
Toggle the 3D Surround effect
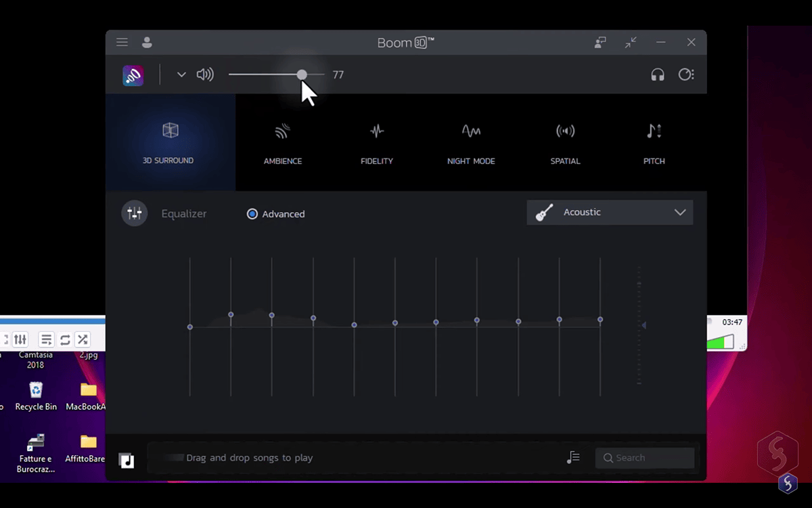coord(171,142)
